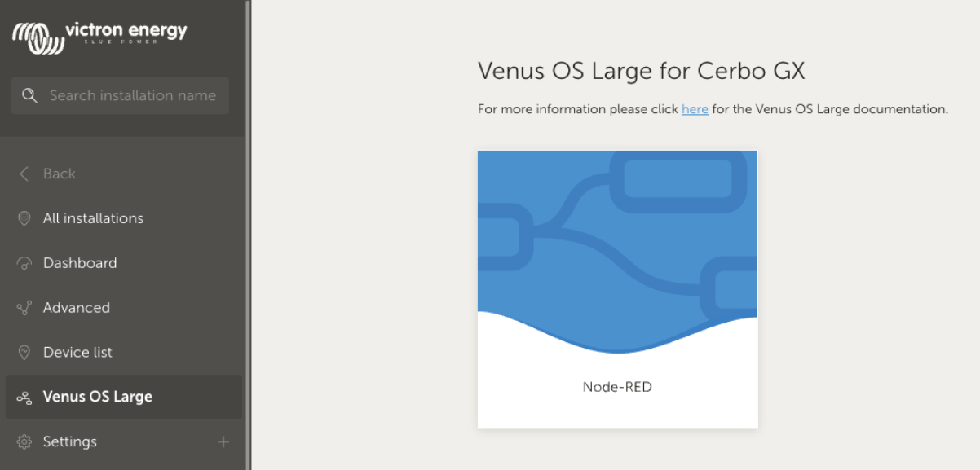
Task: Click the Venus OS Large nodes icon
Action: (x=24, y=398)
